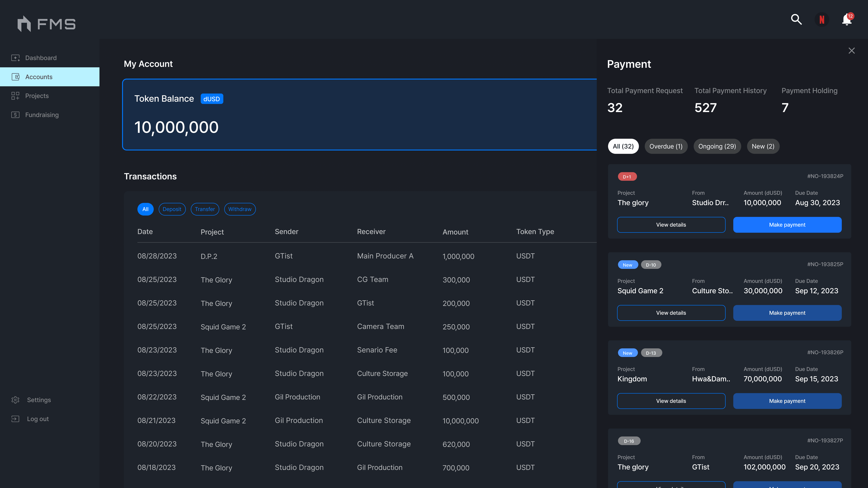This screenshot has width=868, height=488.
Task: Click the Dashboard sidebar icon
Action: 16,58
